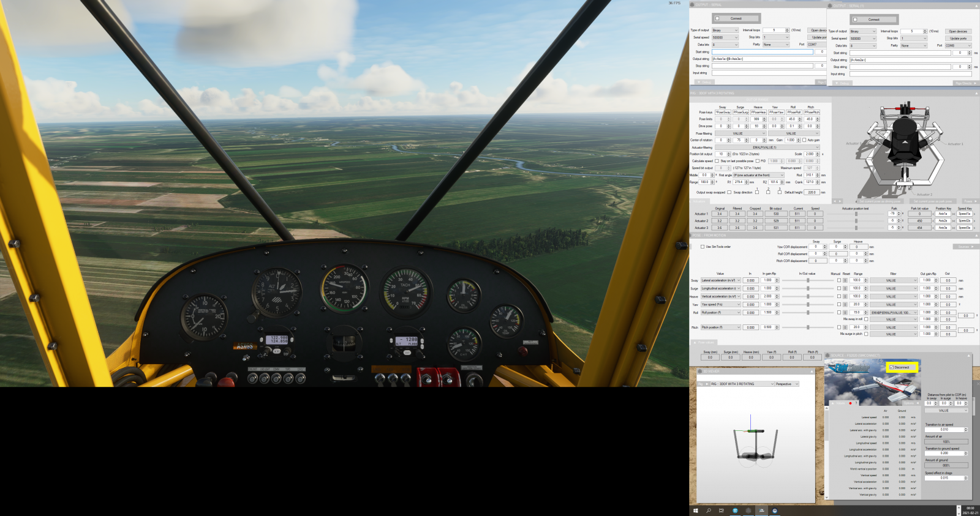Open the First angle dropdown
The width and height of the screenshot is (980, 516).
(758, 175)
